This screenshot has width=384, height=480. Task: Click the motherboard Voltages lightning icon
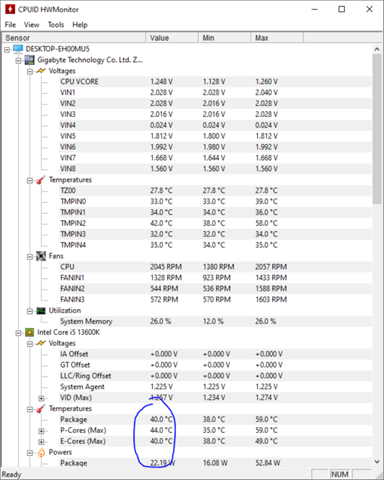(x=41, y=71)
